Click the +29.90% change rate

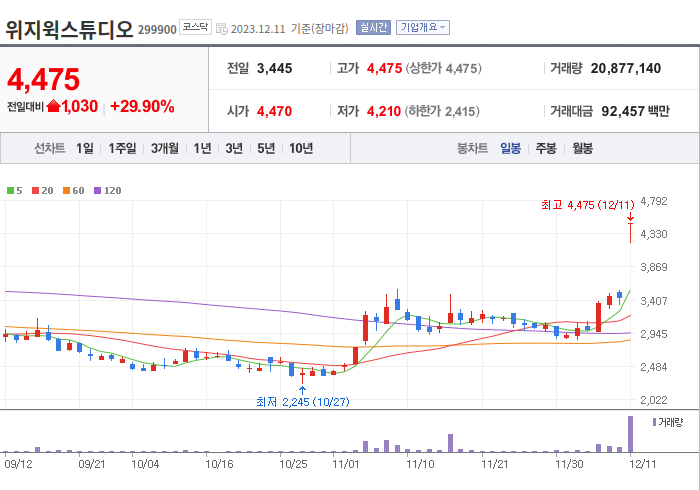coord(142,106)
